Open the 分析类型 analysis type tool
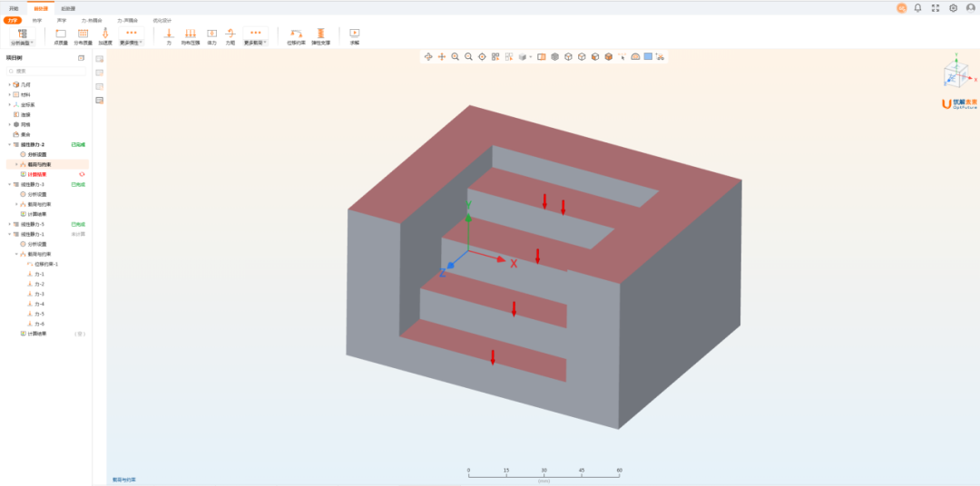The height and width of the screenshot is (486, 980). [x=23, y=36]
